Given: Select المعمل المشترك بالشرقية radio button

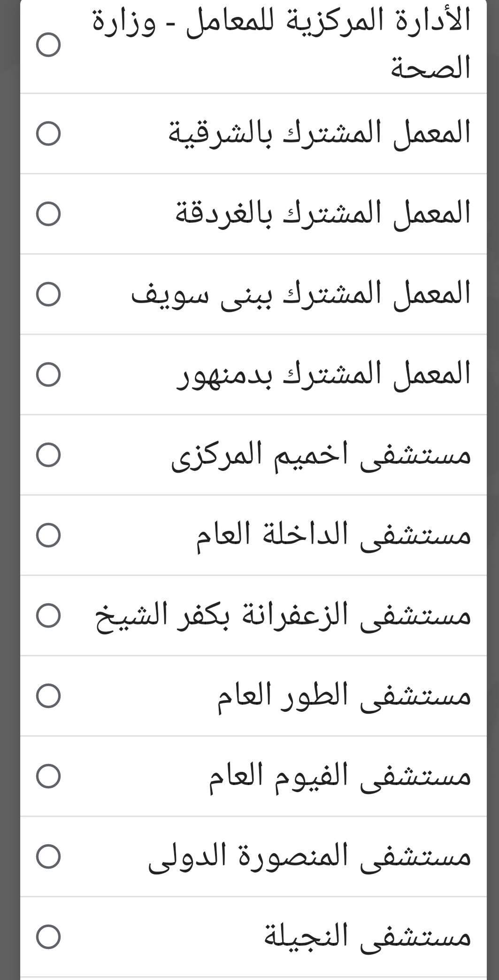Looking at the screenshot, I should click(48, 133).
